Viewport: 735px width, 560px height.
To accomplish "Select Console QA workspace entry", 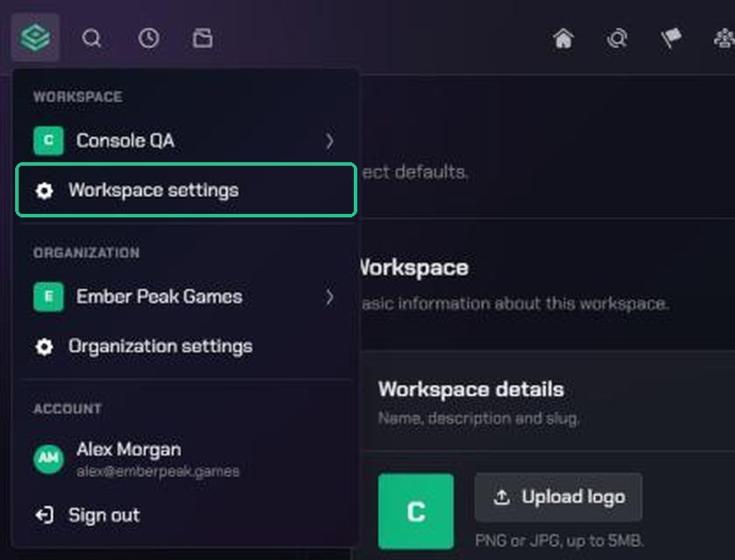I will click(x=186, y=141).
